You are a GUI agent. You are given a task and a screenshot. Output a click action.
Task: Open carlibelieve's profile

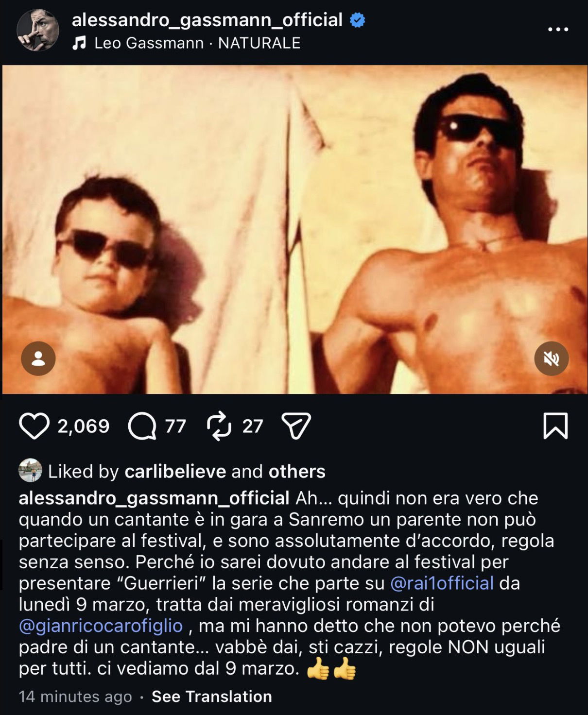pyautogui.click(x=175, y=472)
